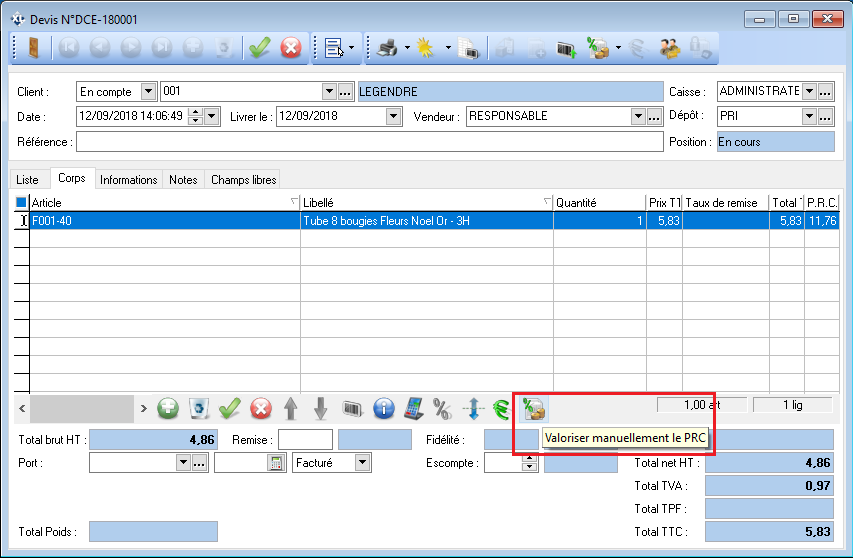The width and height of the screenshot is (853, 558).
Task: Open the Dépôt dropdown
Action: pyautogui.click(x=808, y=116)
